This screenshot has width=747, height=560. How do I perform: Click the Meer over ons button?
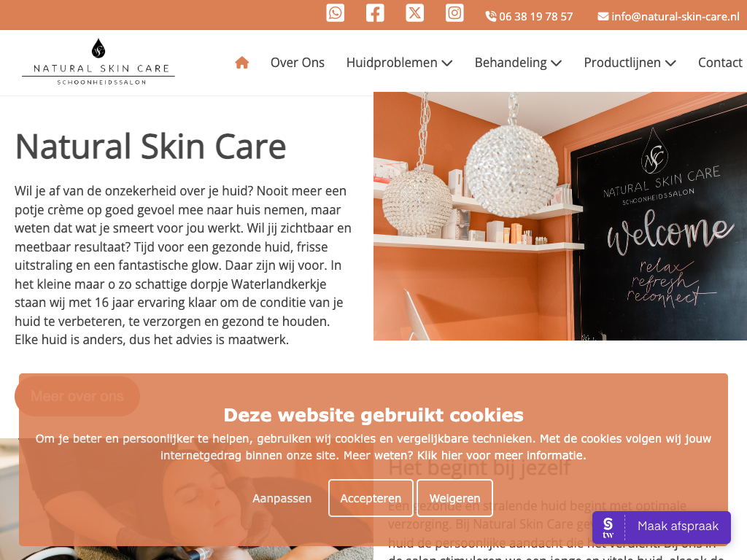tap(77, 396)
